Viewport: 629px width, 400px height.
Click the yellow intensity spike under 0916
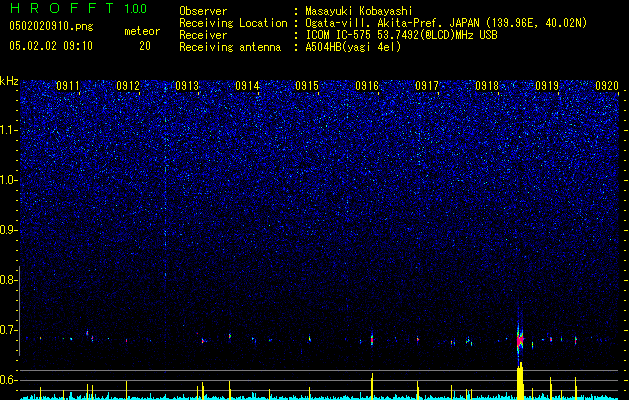[372, 386]
